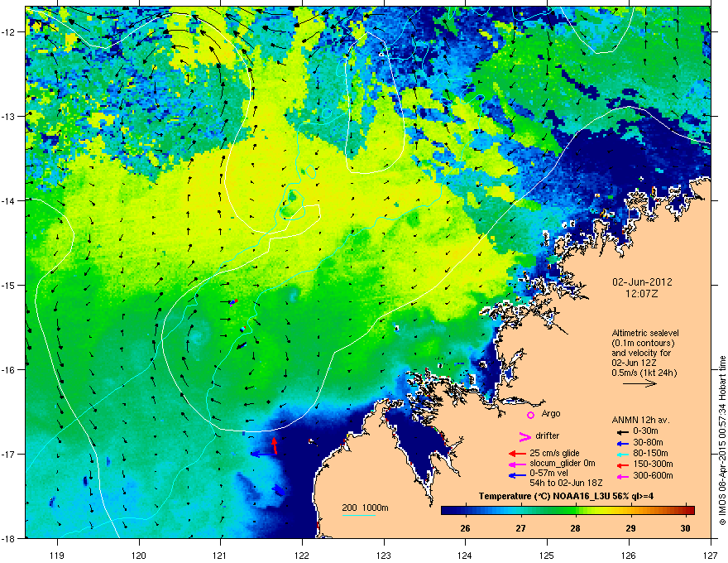This screenshot has height=563, width=728.
Task: Click the longitude axis label '119'
Action: coord(57,555)
